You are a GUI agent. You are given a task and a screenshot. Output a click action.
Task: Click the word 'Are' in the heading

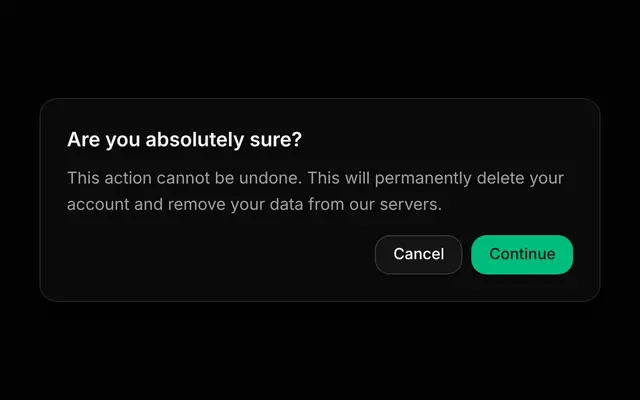pyautogui.click(x=83, y=140)
